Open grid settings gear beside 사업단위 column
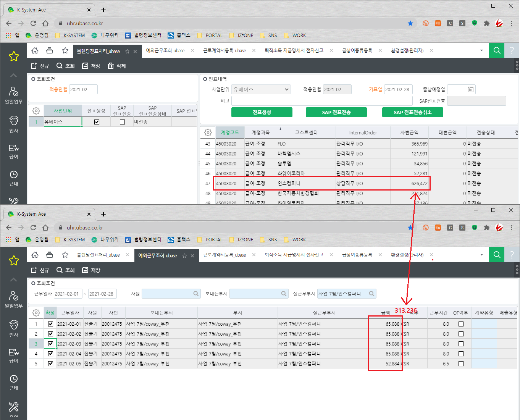This screenshot has width=520, height=420. [36, 111]
